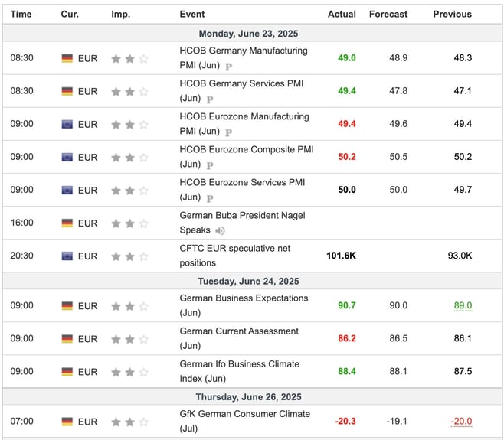Viewport: 504px width, 440px height.
Task: Click the Imp. column header
Action: click(x=121, y=15)
